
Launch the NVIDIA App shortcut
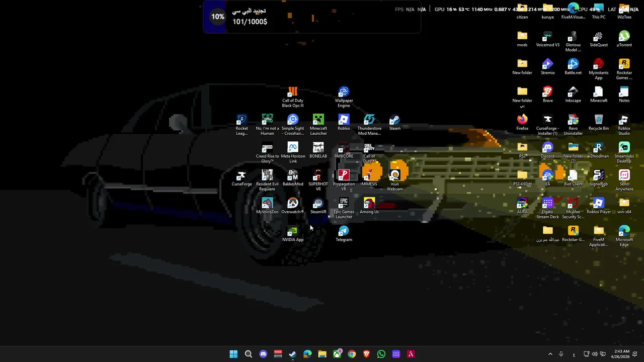point(293,234)
